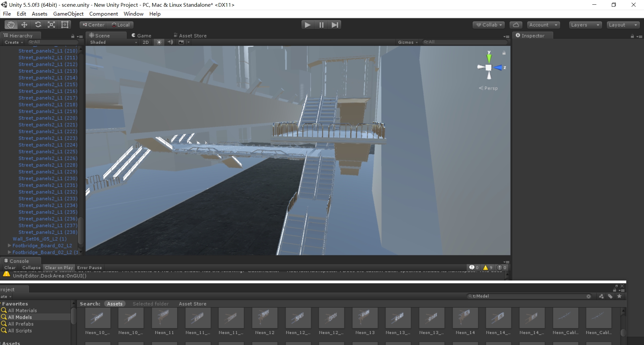Open the Component menu
Viewport: 644px width, 345px height.
(103, 14)
